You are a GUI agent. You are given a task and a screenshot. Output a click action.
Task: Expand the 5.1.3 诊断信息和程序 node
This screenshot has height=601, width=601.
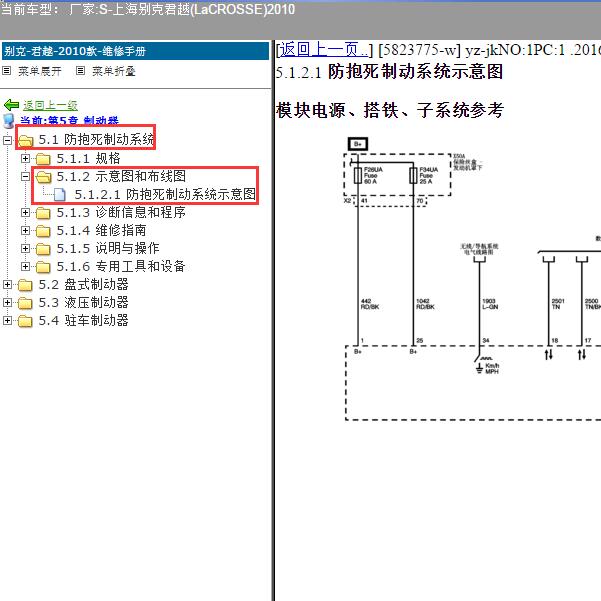(x=25, y=212)
